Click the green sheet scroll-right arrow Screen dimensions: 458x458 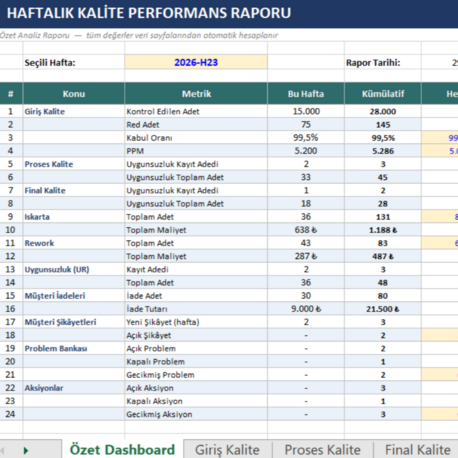coord(26,451)
